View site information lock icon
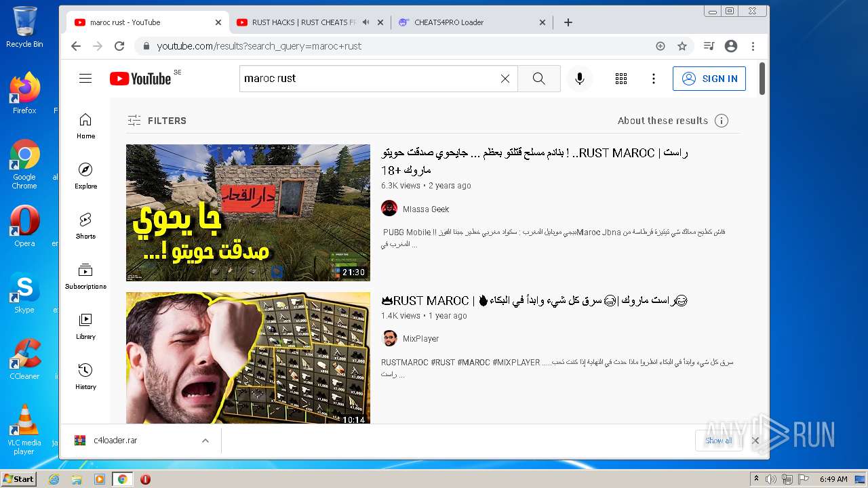 coord(146,46)
